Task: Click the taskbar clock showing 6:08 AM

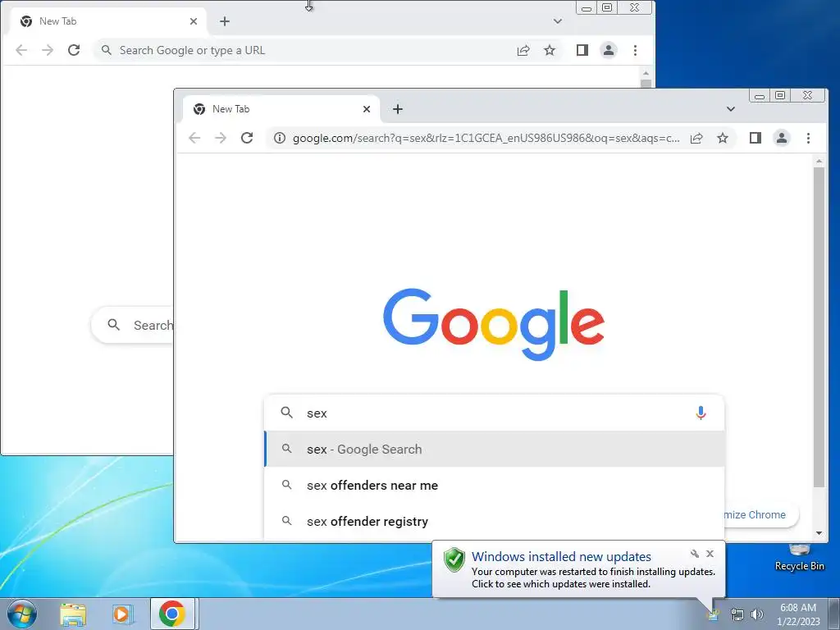Action: pyautogui.click(x=798, y=614)
